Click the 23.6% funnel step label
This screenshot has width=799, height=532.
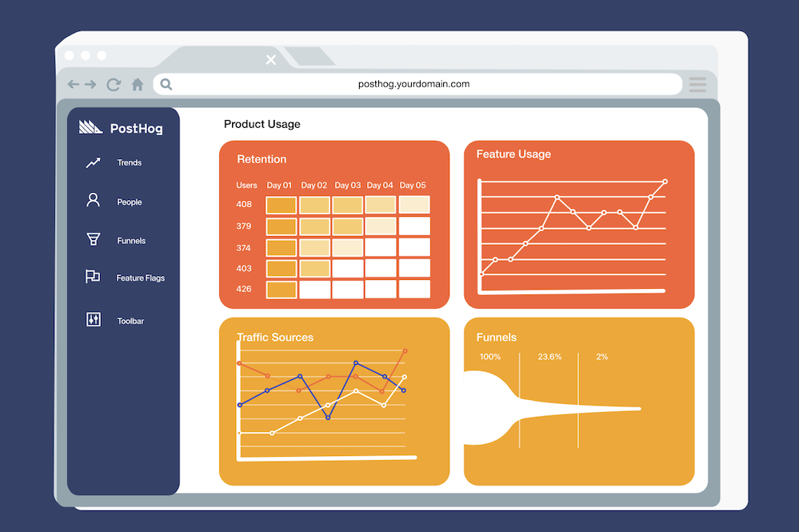pyautogui.click(x=549, y=357)
